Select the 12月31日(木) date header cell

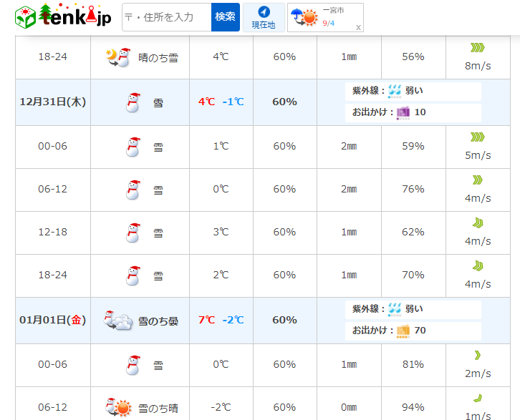click(53, 102)
